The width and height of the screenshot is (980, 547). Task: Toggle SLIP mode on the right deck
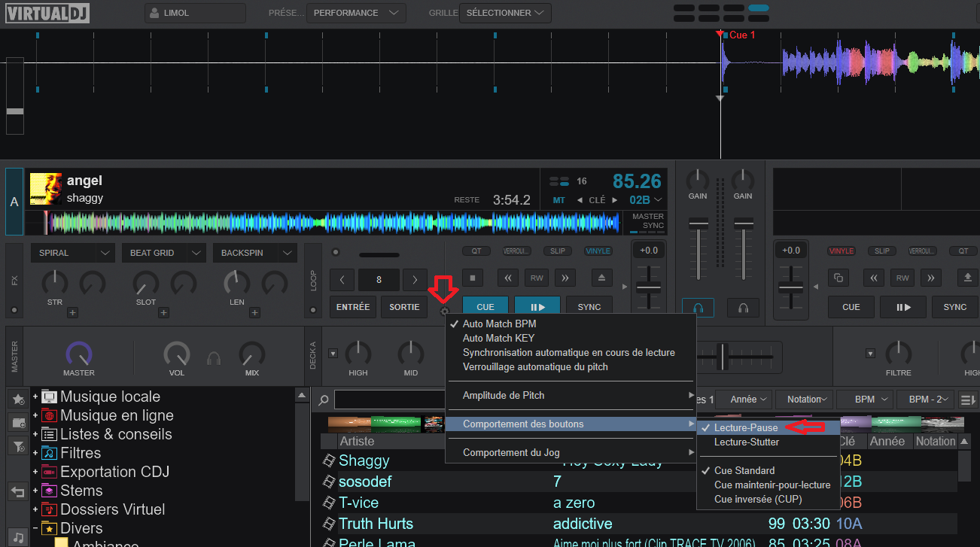pos(881,251)
